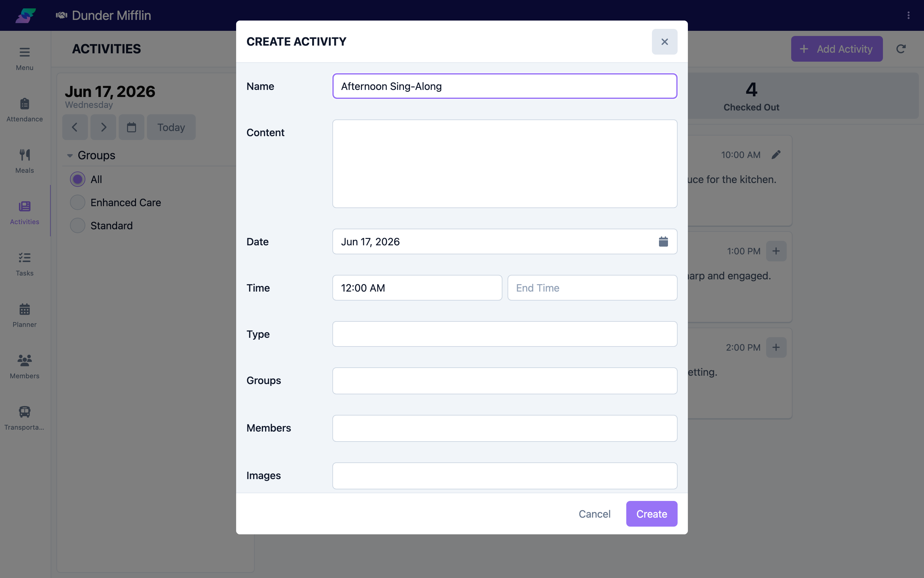
Task: Refresh the activities list
Action: point(901,49)
